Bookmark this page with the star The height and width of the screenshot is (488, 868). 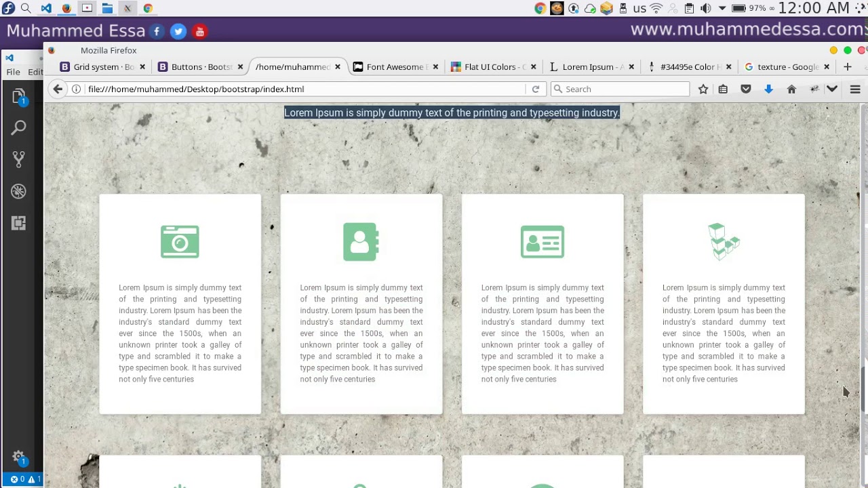point(703,89)
